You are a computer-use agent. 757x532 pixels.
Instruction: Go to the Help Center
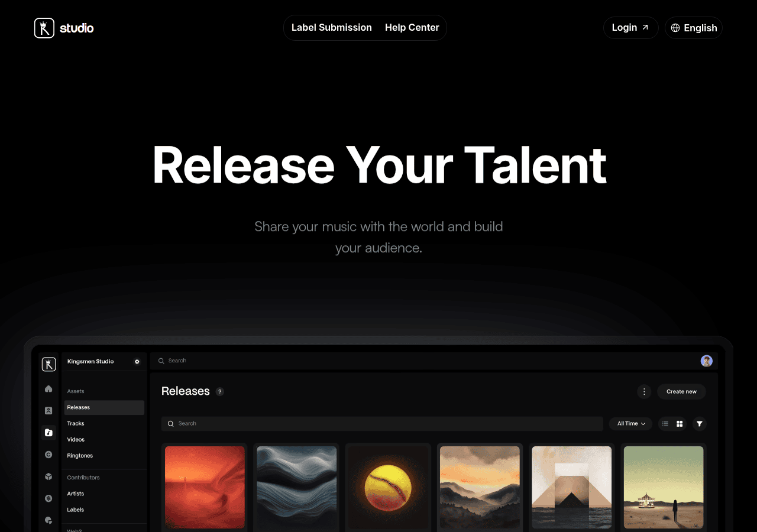click(412, 28)
